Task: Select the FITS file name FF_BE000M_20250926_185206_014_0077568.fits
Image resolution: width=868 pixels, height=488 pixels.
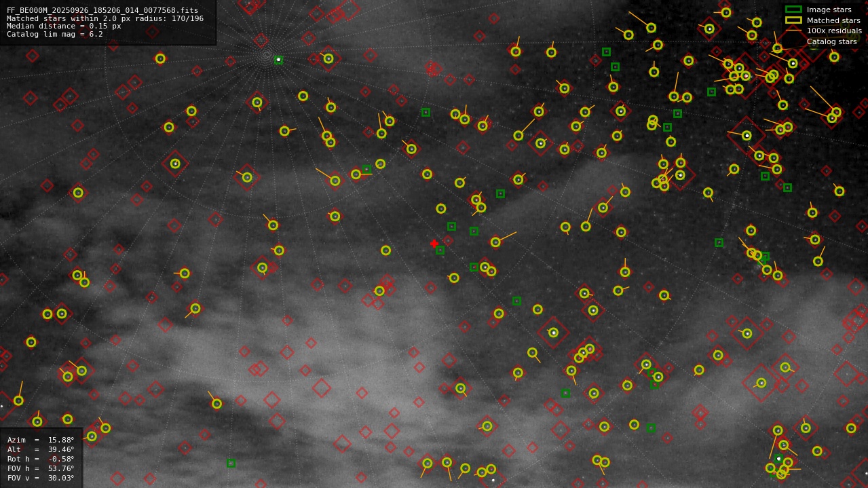Action: coord(102,11)
